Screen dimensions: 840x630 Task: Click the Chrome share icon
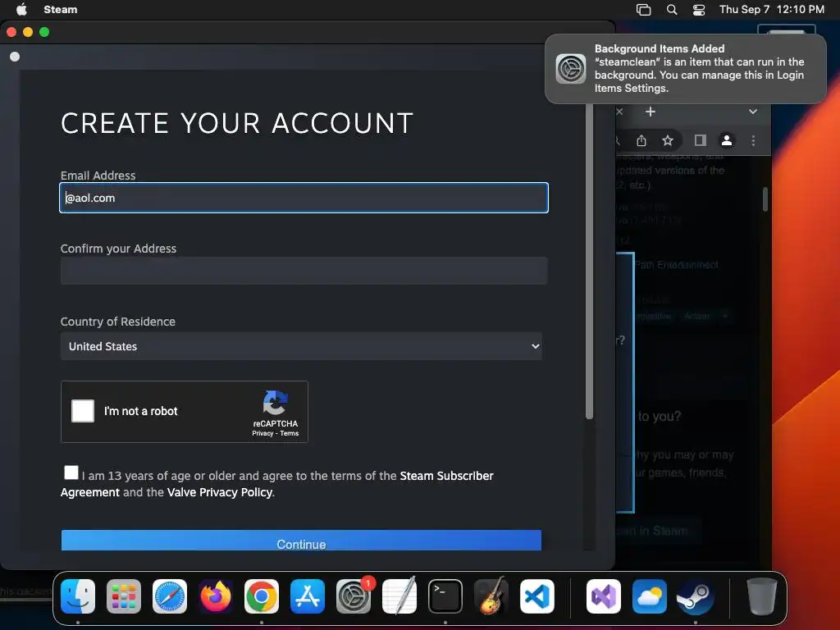(641, 140)
